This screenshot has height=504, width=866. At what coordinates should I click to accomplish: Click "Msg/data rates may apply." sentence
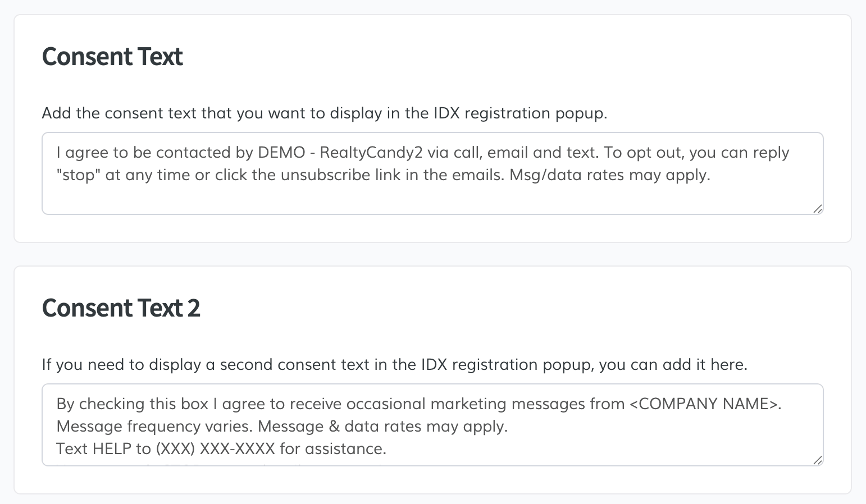609,175
